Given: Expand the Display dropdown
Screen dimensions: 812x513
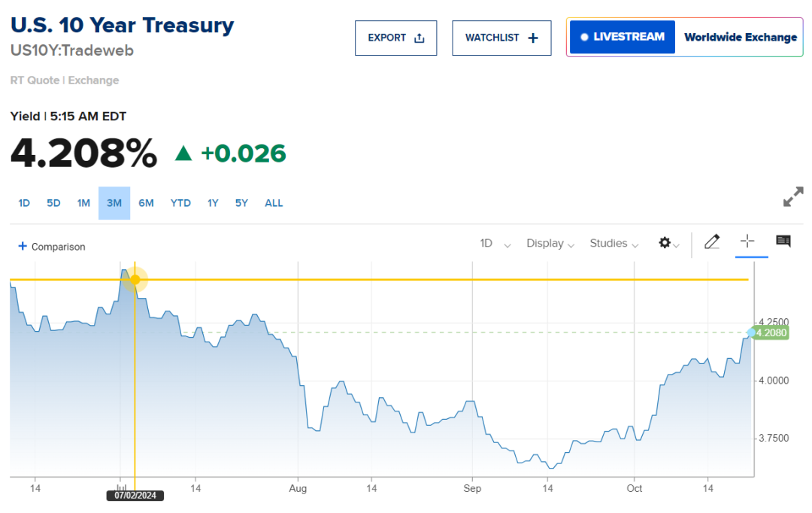Looking at the screenshot, I should (x=550, y=243).
